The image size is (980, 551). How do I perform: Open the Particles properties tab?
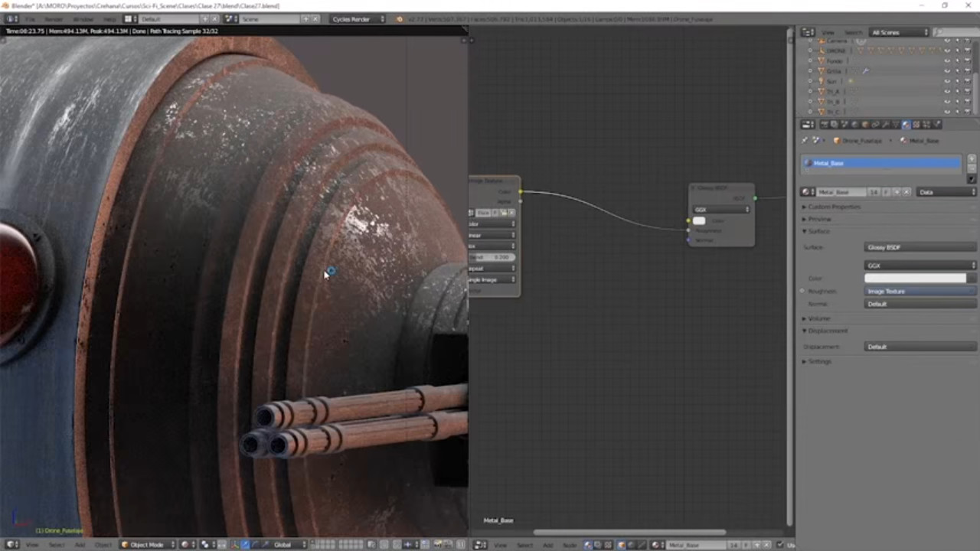[926, 125]
